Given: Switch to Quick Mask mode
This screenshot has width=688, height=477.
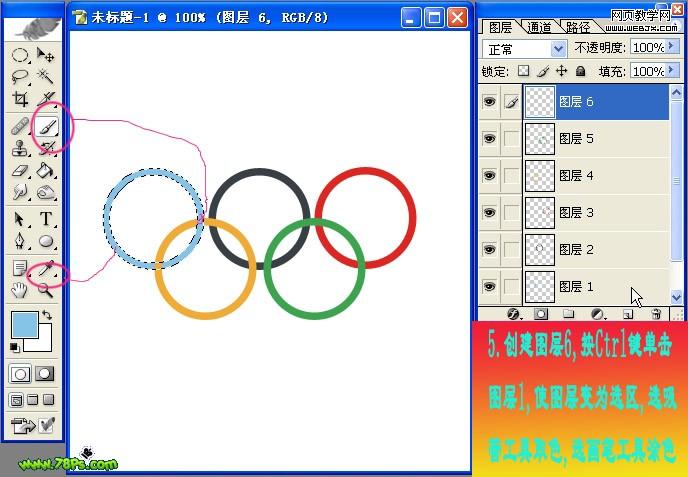Looking at the screenshot, I should pyautogui.click(x=45, y=373).
